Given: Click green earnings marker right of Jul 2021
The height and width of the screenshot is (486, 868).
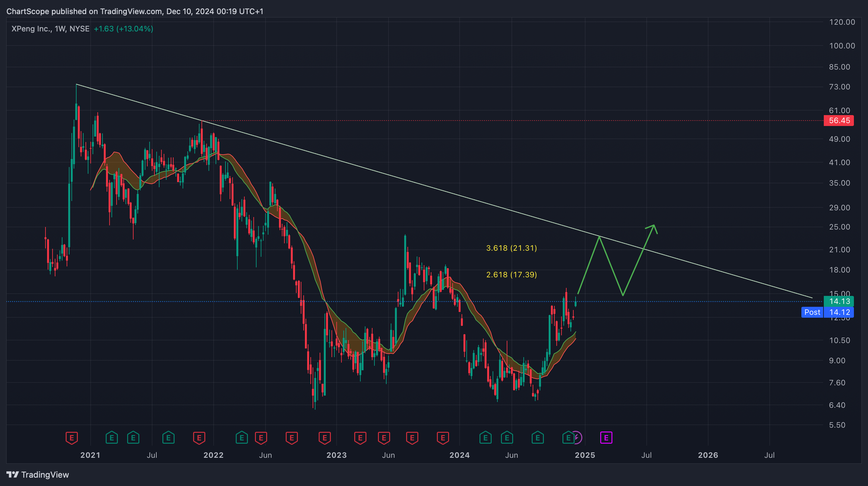Looking at the screenshot, I should click(x=168, y=438).
